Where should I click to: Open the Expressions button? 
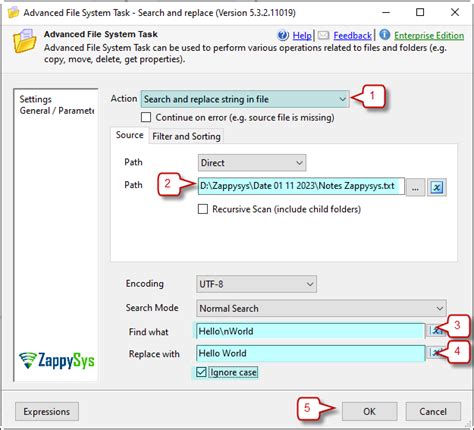47,412
